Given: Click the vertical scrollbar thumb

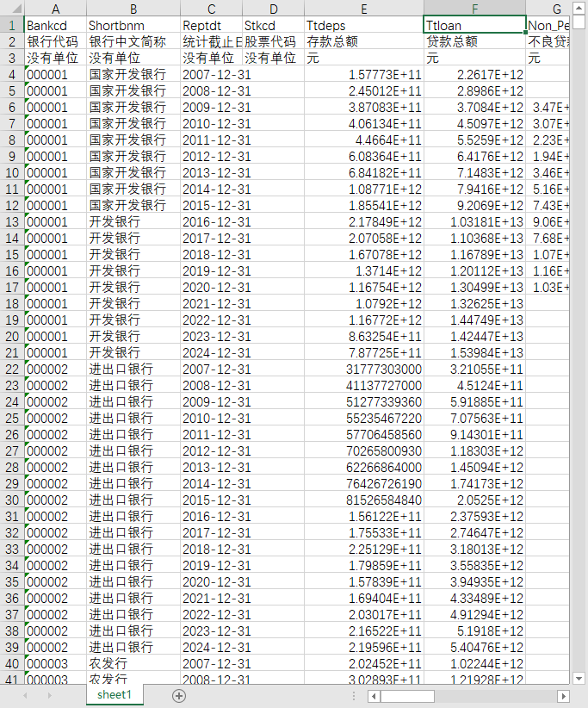Looking at the screenshot, I should [x=578, y=22].
